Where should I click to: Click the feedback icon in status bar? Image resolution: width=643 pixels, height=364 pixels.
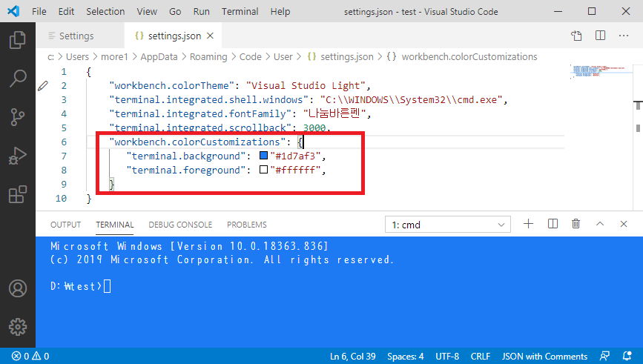tap(604, 356)
